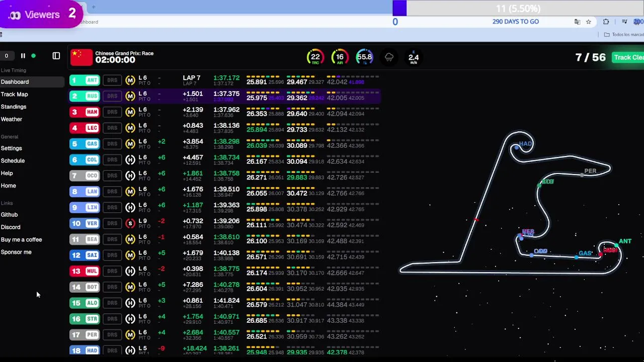644x362 pixels.
Task: Click the Track Clear status button
Action: pyautogui.click(x=628, y=57)
